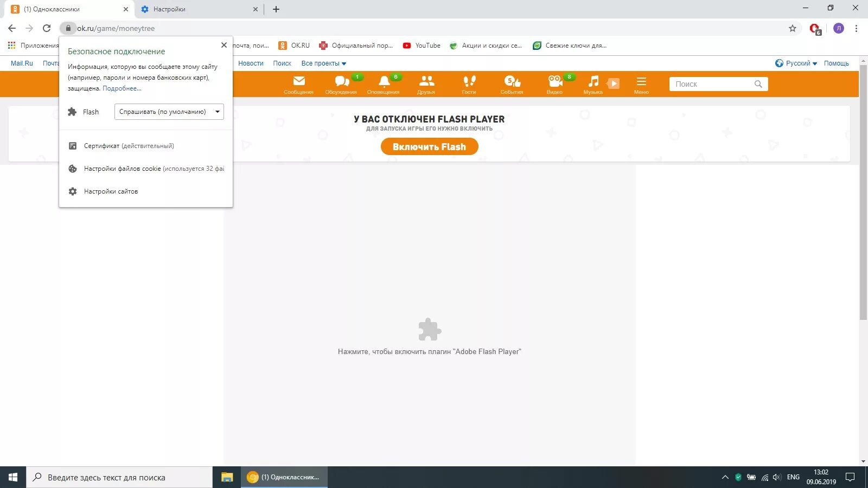
Task: Click the music player play icon
Action: pyautogui.click(x=614, y=84)
